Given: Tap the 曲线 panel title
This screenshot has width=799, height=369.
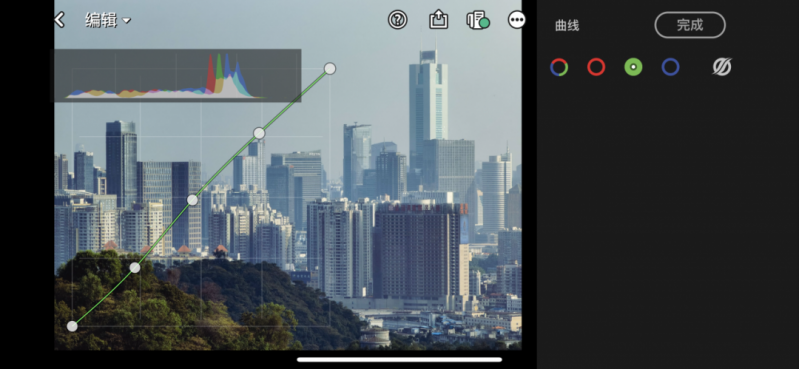Looking at the screenshot, I should (x=567, y=26).
